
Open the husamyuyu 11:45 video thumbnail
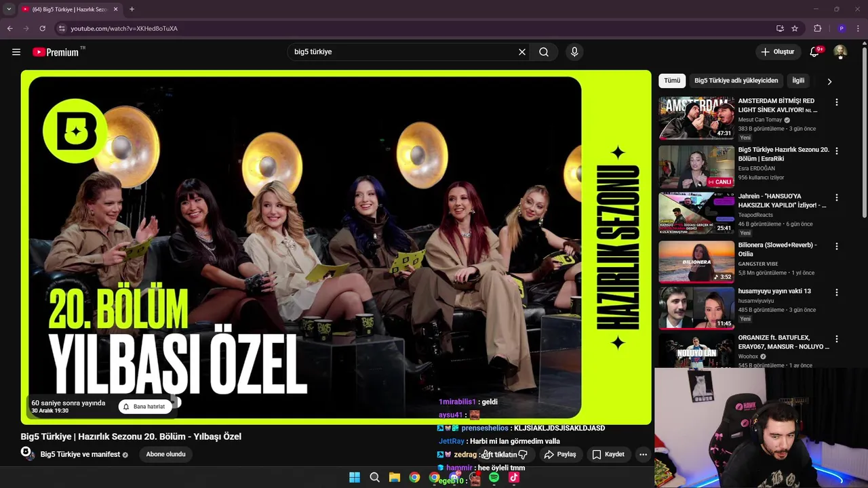pyautogui.click(x=696, y=308)
